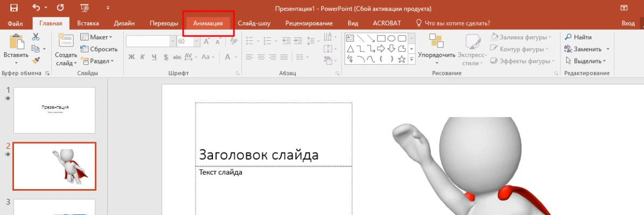644x215 pixels.
Task: Click Вход to sign in
Action: (628, 23)
